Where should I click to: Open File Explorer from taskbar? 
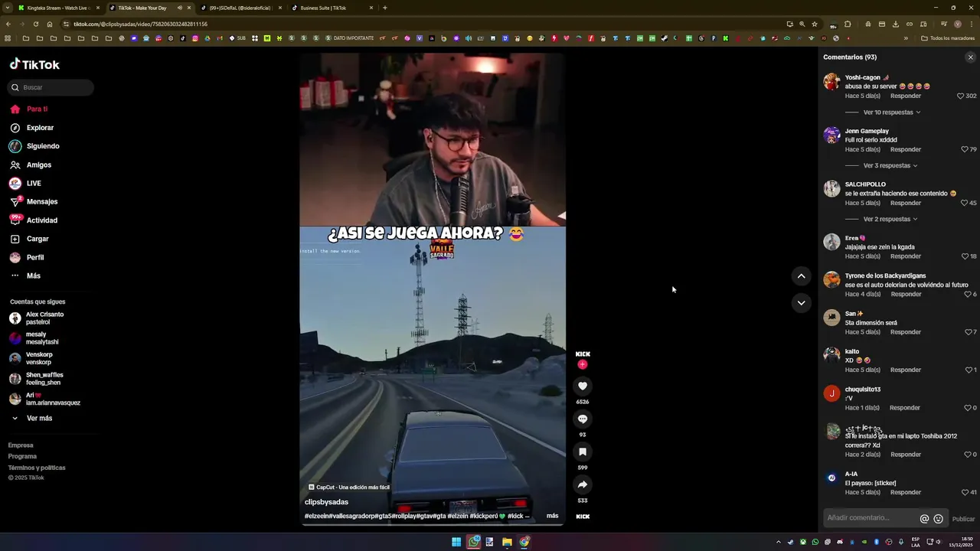click(507, 542)
